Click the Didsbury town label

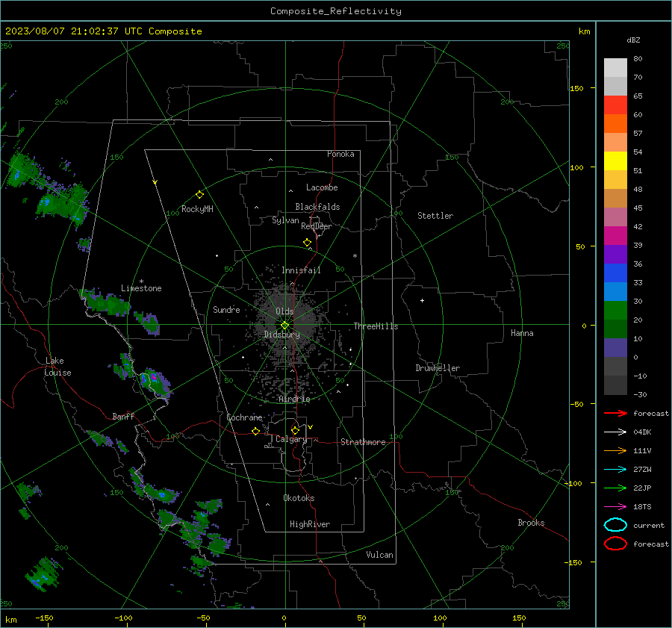tap(281, 335)
